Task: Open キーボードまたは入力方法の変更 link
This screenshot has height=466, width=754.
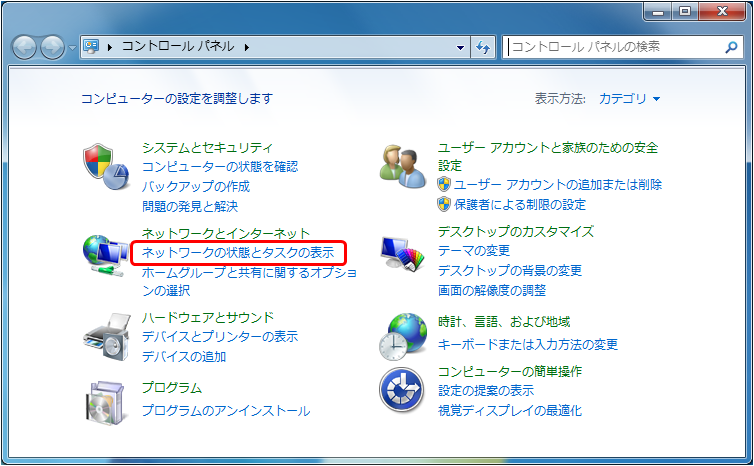Action: [x=528, y=344]
